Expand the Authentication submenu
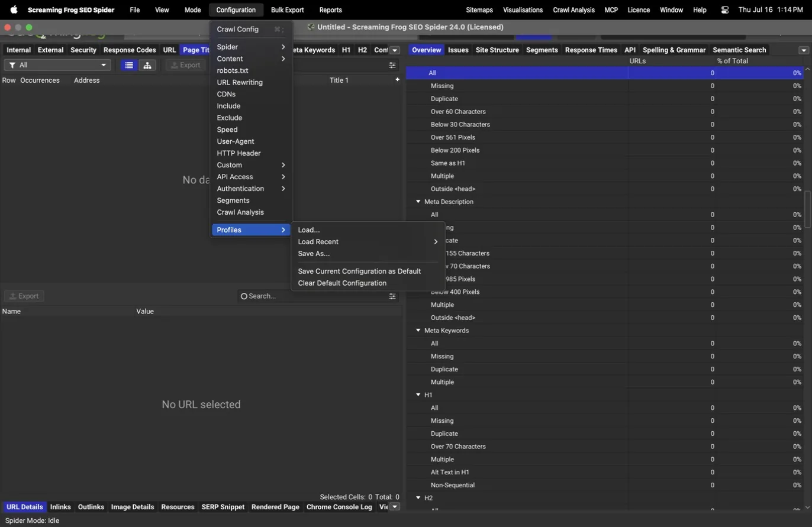Image resolution: width=812 pixels, height=527 pixels. [251, 189]
